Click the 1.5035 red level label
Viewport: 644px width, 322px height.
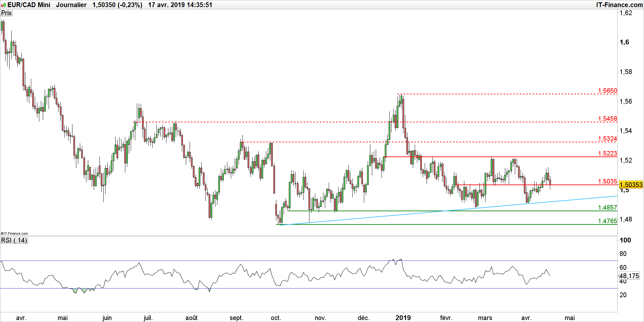[607, 181]
